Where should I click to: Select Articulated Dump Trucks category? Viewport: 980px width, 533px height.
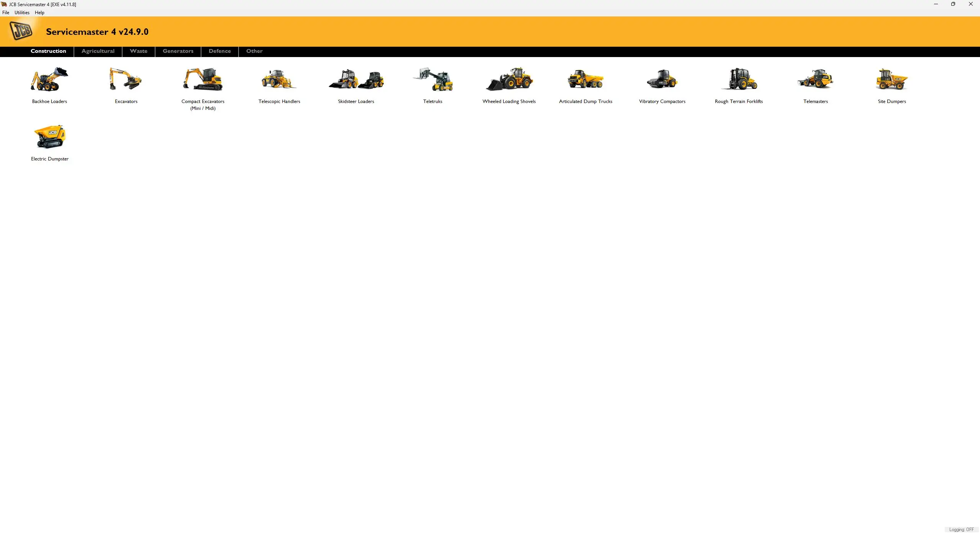coord(586,84)
